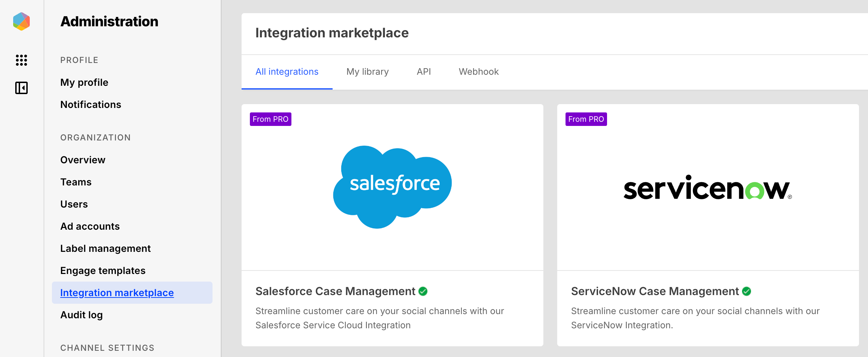Screen dimensions: 868x357
Task: Open the ServiceNow logo card image
Action: (x=708, y=187)
